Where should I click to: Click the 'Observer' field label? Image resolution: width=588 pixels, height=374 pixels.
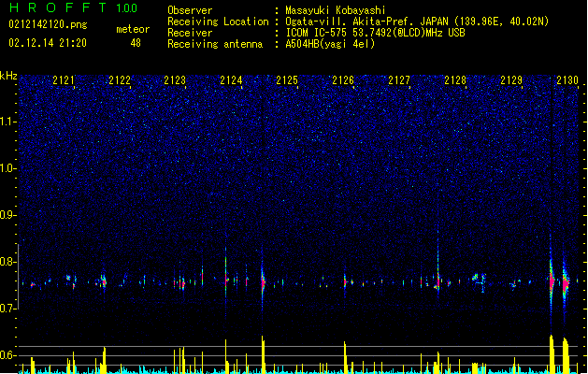coord(190,10)
